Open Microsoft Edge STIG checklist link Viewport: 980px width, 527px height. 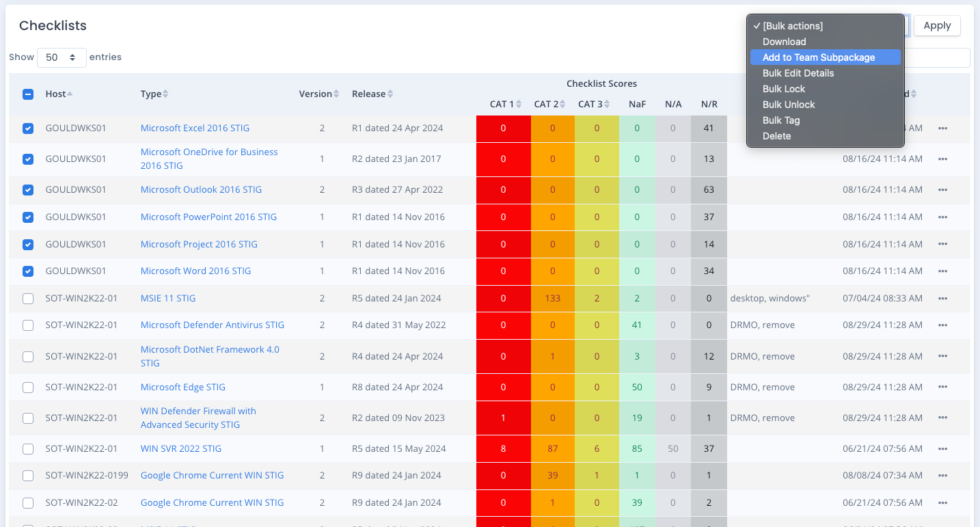(182, 387)
